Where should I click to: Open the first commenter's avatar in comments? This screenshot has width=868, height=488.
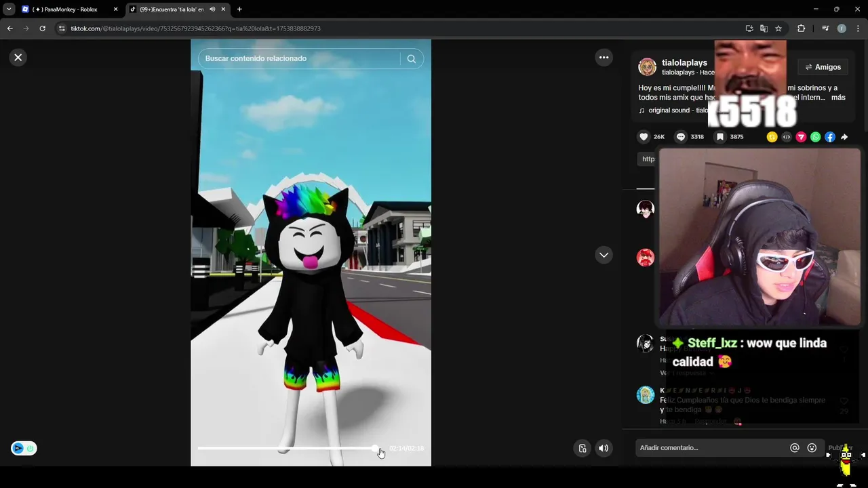click(x=645, y=209)
